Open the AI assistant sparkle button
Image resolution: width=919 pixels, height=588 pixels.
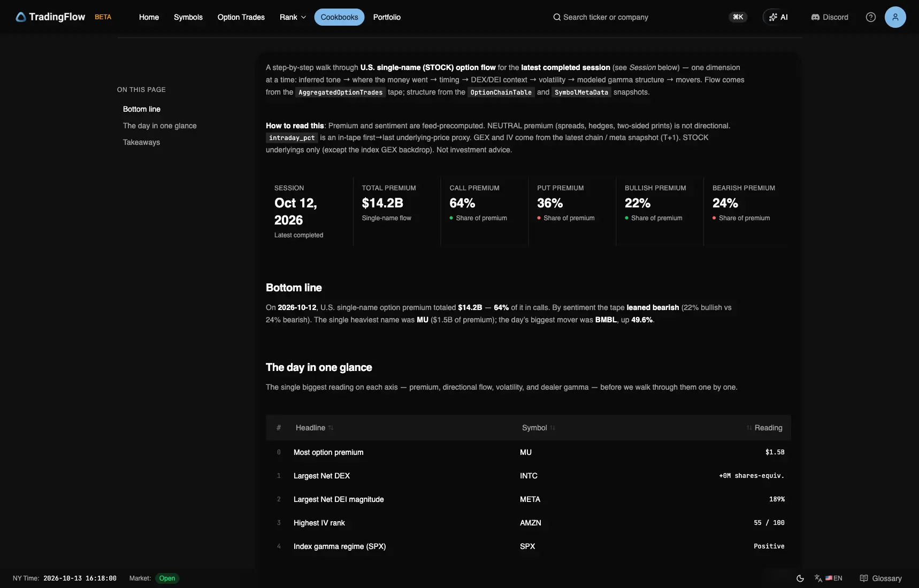[x=778, y=17]
